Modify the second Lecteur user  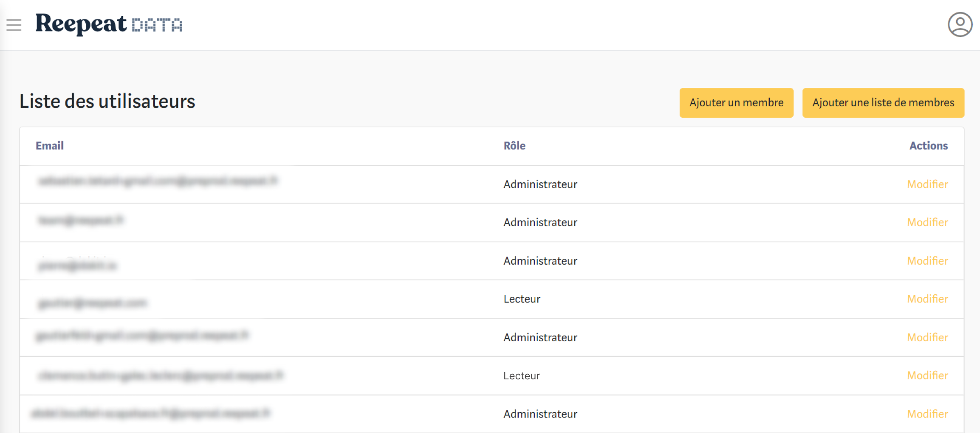pos(927,376)
